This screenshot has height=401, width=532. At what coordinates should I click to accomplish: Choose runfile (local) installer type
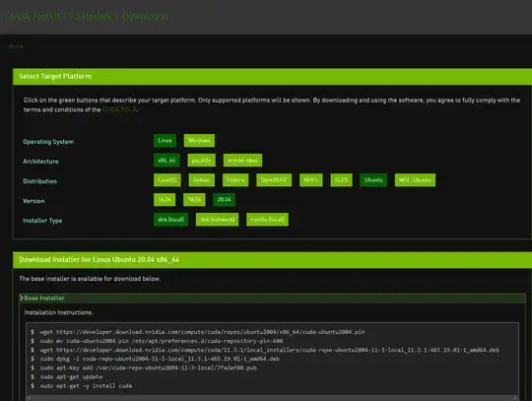pos(267,220)
